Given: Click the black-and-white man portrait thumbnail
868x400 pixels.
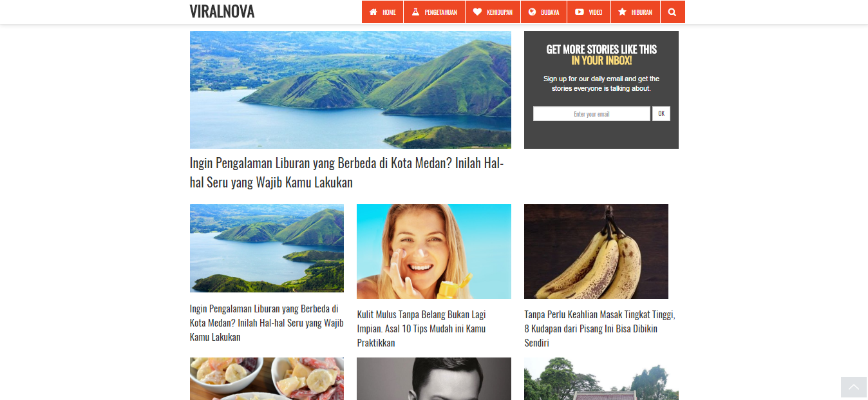Looking at the screenshot, I should click(x=434, y=379).
